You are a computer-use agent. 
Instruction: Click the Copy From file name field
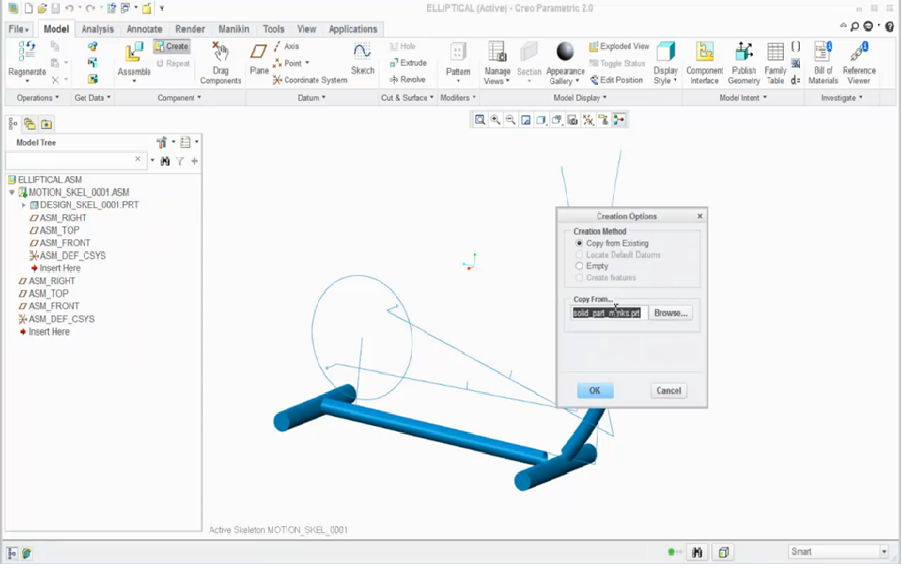[x=609, y=313]
